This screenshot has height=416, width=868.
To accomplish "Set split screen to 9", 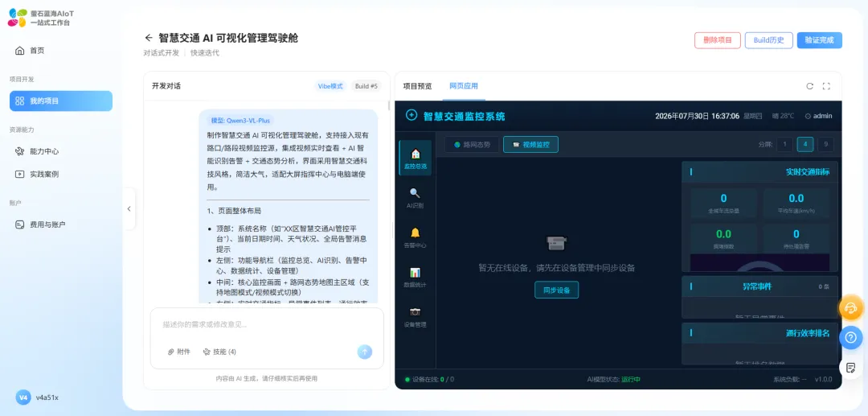I will [825, 145].
